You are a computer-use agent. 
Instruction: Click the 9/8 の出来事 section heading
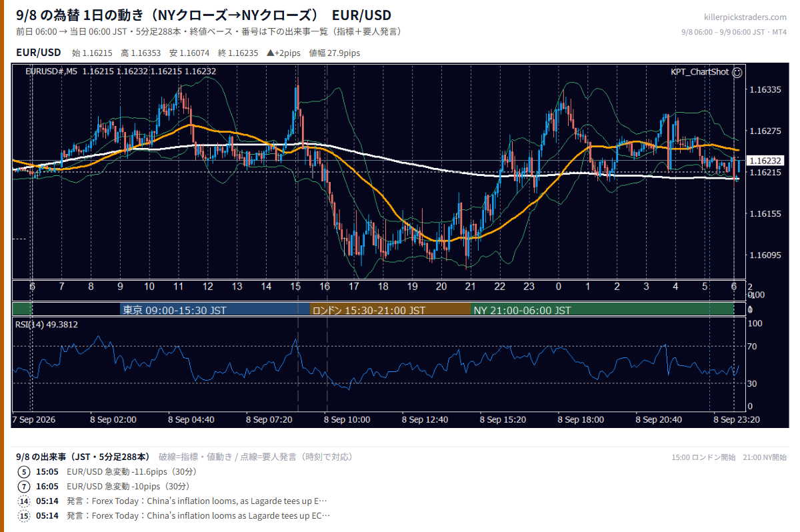82,457
